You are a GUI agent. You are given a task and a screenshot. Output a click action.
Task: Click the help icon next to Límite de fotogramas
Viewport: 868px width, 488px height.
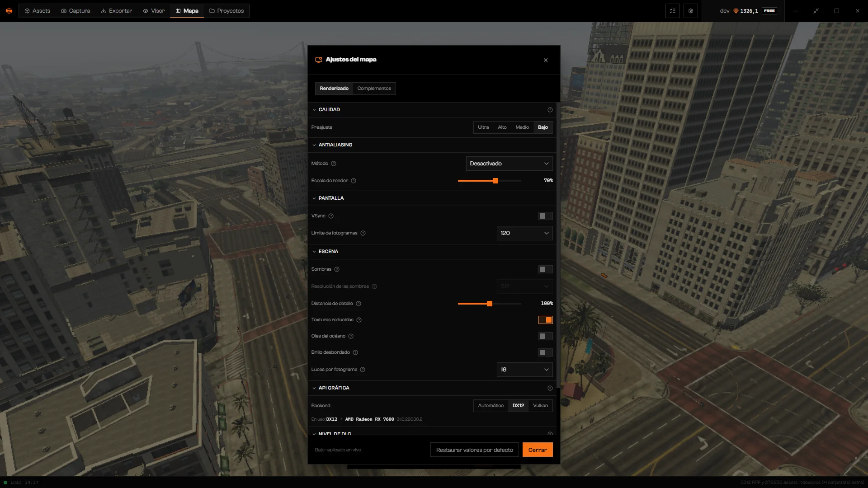pyautogui.click(x=363, y=233)
